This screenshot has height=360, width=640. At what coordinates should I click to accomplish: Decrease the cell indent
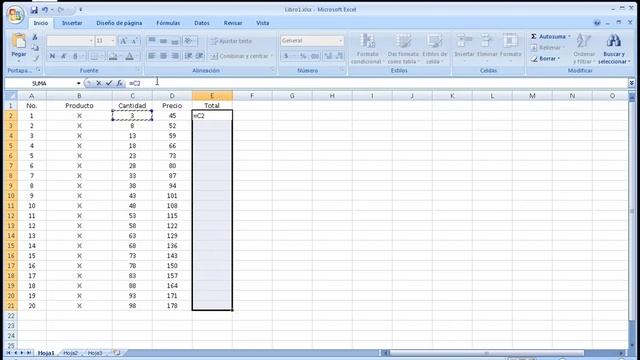point(188,56)
